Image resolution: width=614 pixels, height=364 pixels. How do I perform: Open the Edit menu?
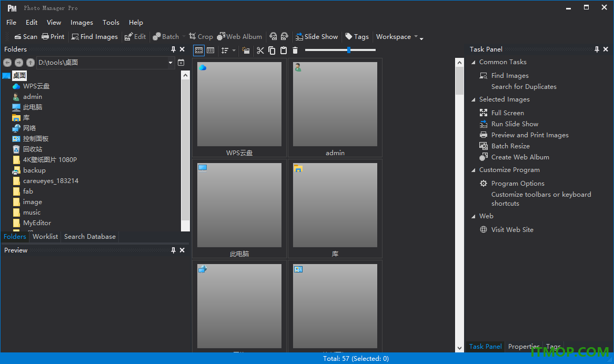32,22
